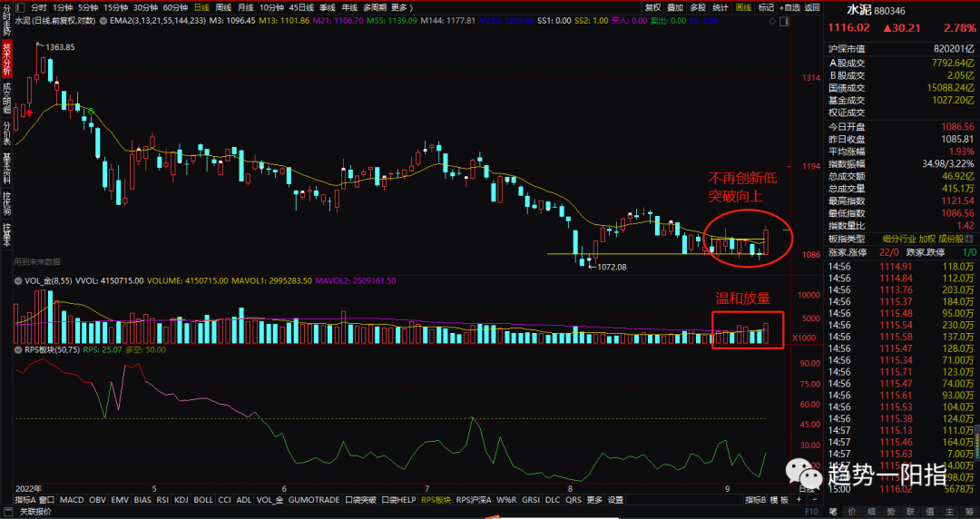Image resolution: width=980 pixels, height=519 pixels.
Task: Click the 水泥 880346 stock title
Action: [x=877, y=10]
